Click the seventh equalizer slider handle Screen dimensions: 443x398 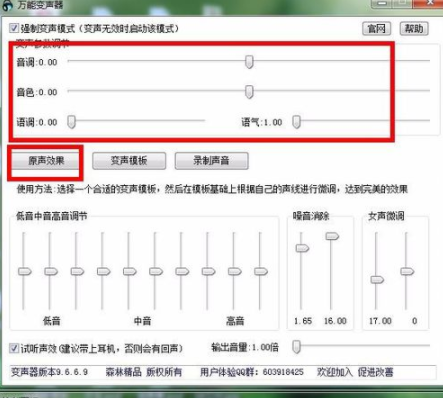point(182,271)
